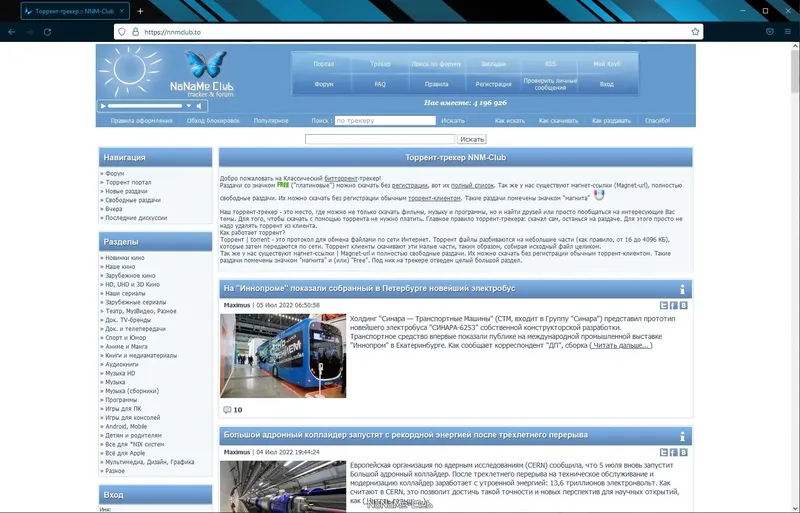Click the padlock site info icon
800x513 pixels.
click(x=135, y=32)
